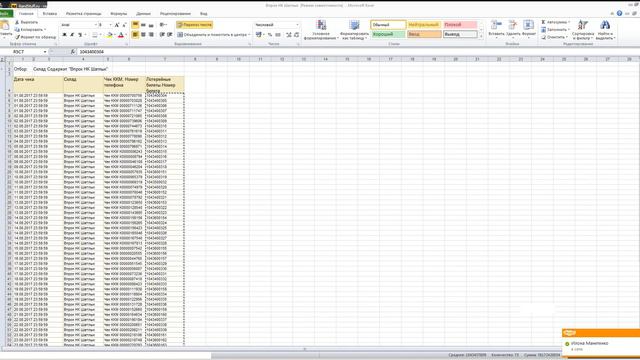Image resolution: width=640 pixels, height=360 pixels.
Task: Click AutoSum (Автосумма)
Action: pyautogui.click(x=556, y=22)
